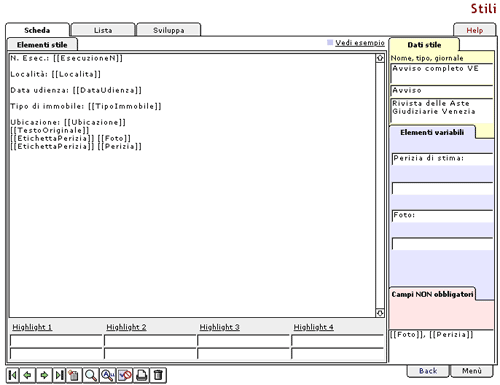Click the Highlight 1 link
500x385 pixels.
tap(32, 327)
